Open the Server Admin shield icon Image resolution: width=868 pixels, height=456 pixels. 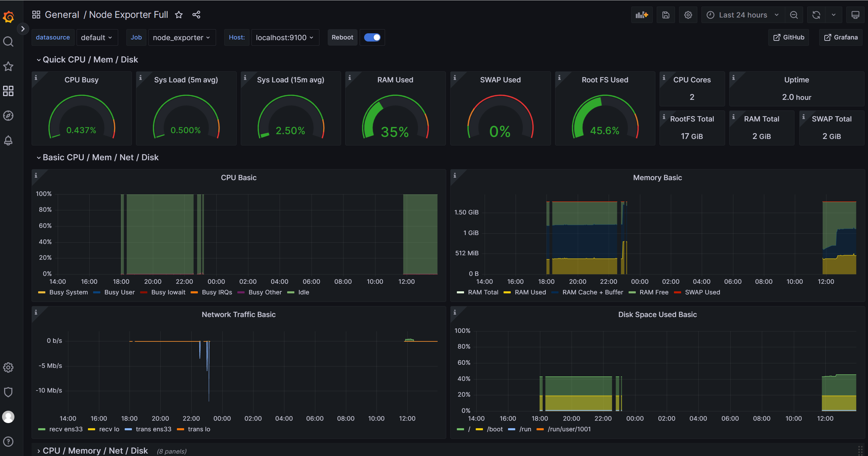point(8,392)
